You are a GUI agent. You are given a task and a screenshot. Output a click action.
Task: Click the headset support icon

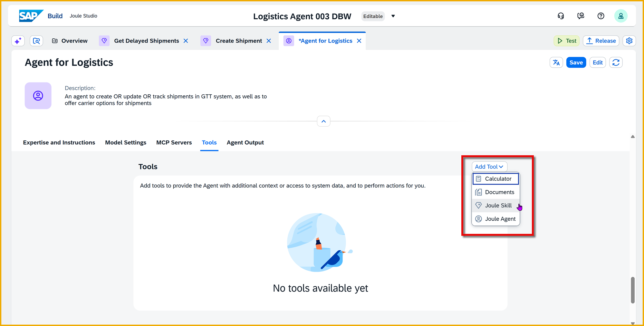click(561, 16)
